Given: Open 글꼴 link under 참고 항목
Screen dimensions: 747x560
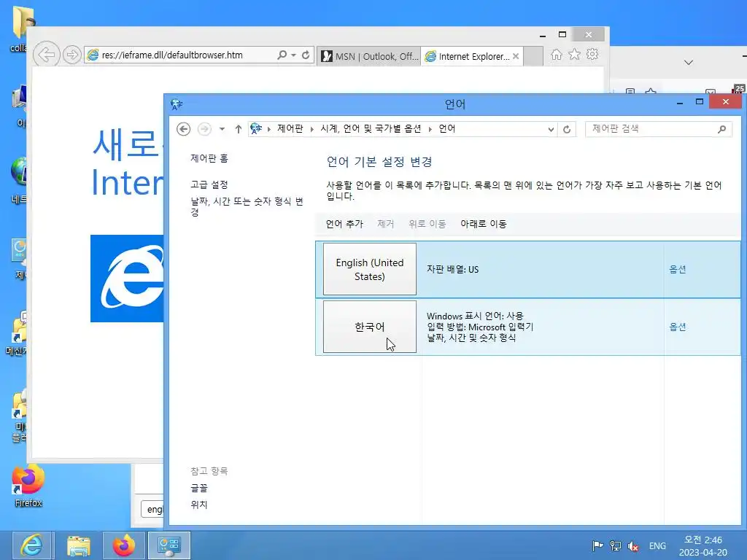Looking at the screenshot, I should point(199,488).
